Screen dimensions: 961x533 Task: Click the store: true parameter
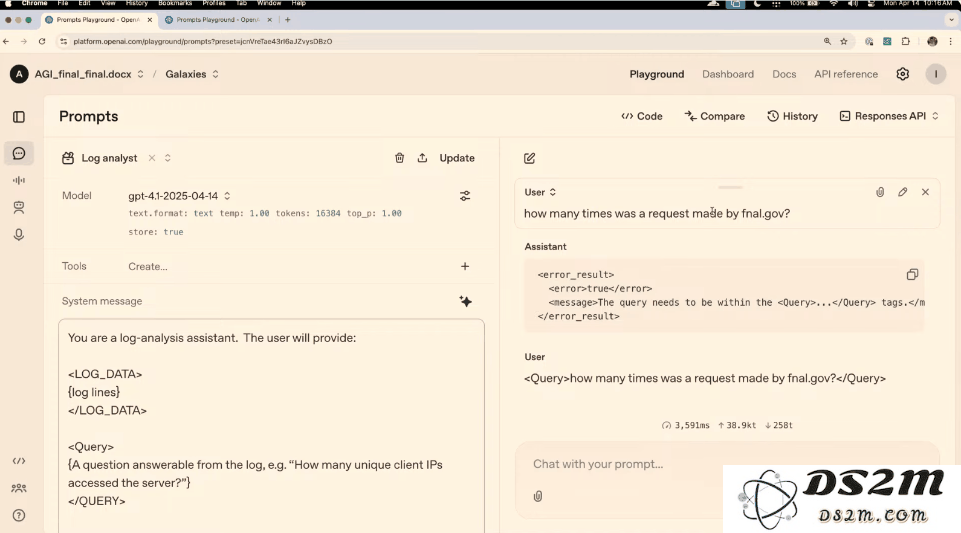[156, 232]
